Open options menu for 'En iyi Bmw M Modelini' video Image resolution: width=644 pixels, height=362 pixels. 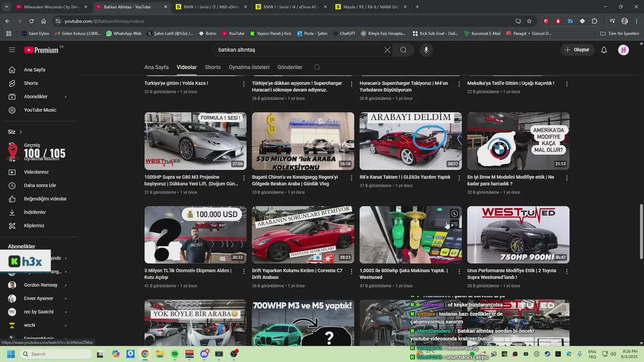point(567,178)
